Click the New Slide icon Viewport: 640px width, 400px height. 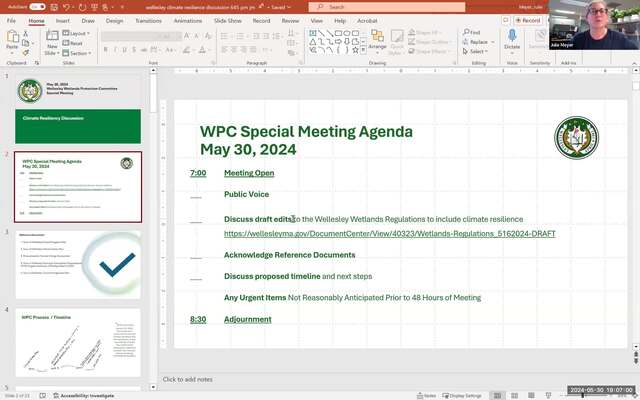51,40
